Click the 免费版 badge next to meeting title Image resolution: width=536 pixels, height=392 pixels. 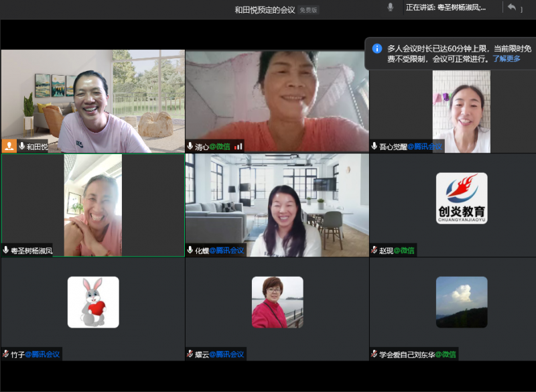click(309, 10)
